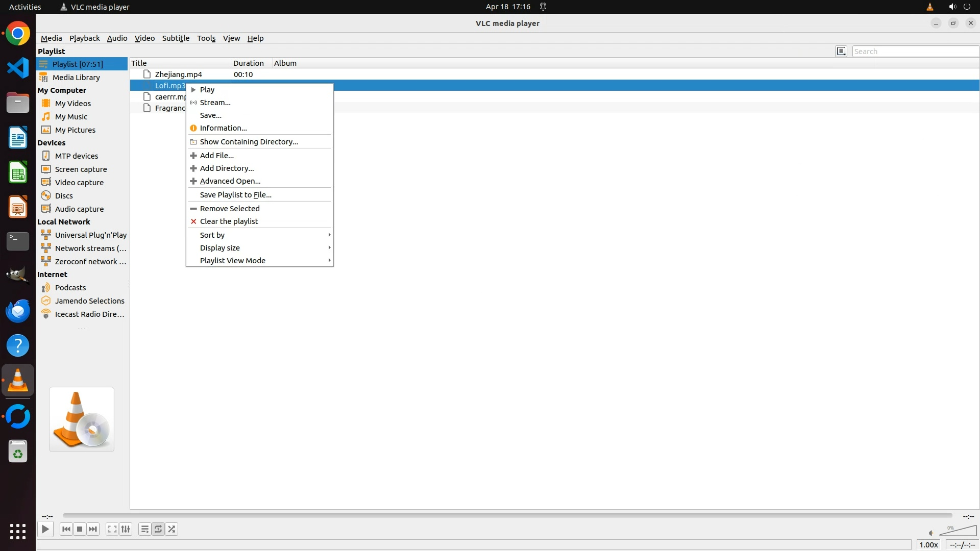Image resolution: width=980 pixels, height=551 pixels.
Task: Click the Stop playback button
Action: [80, 529]
